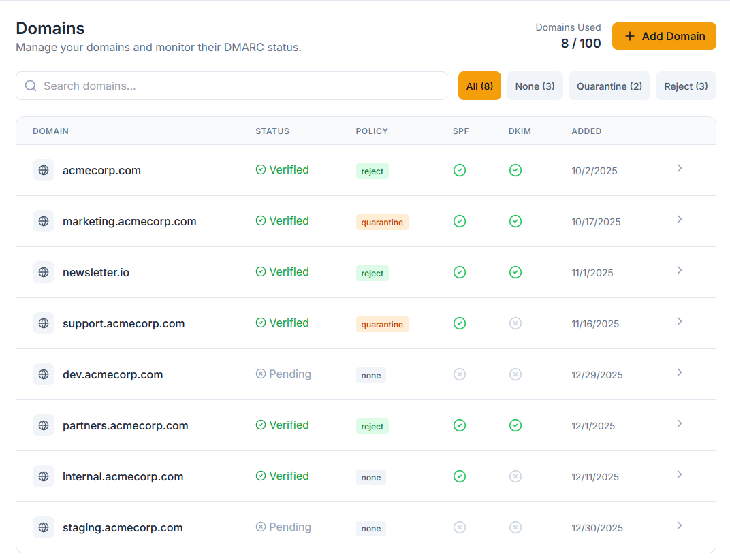This screenshot has height=560, width=730.
Task: Click the globe icon next to acmecorp.com
Action: coord(44,170)
